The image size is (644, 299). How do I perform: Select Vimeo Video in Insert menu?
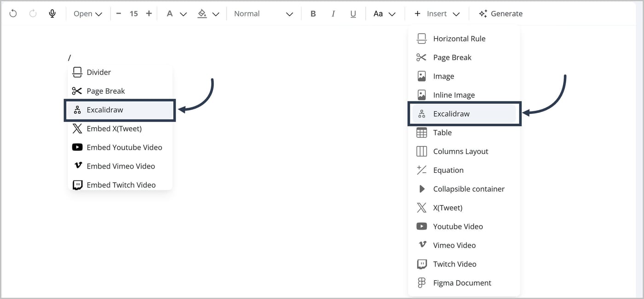[x=464, y=245]
